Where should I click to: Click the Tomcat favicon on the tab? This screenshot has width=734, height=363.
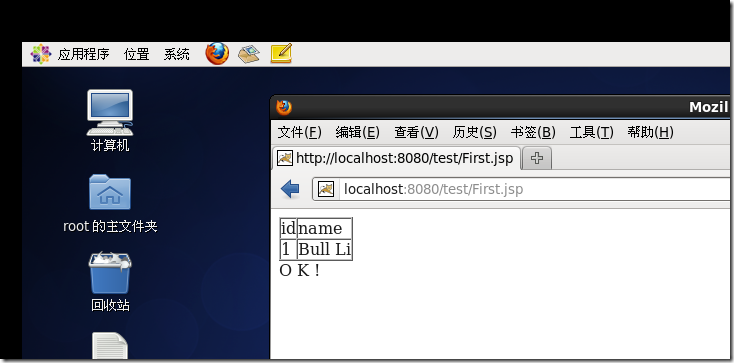tap(285, 158)
